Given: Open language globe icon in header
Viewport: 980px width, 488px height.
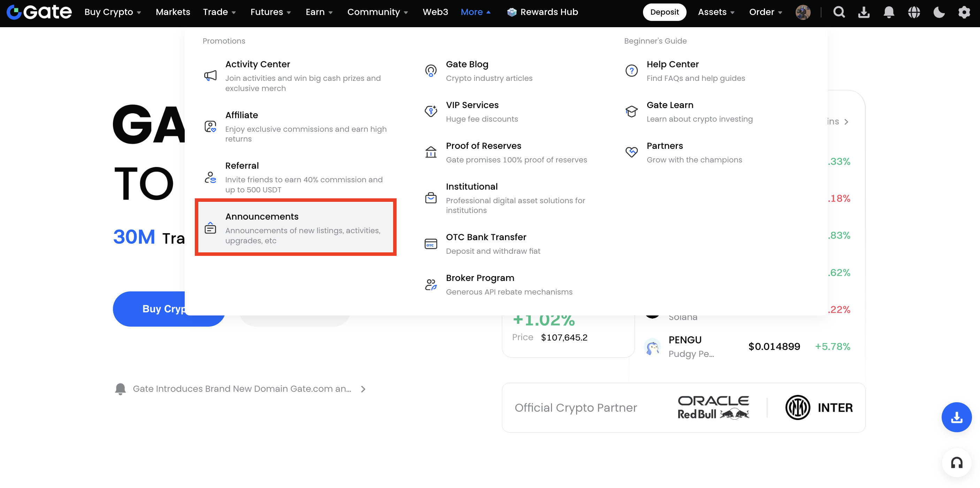Looking at the screenshot, I should click(x=914, y=12).
